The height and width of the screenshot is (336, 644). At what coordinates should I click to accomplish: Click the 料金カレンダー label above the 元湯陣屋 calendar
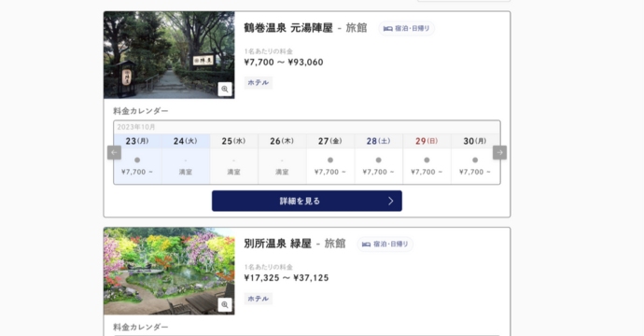[141, 111]
